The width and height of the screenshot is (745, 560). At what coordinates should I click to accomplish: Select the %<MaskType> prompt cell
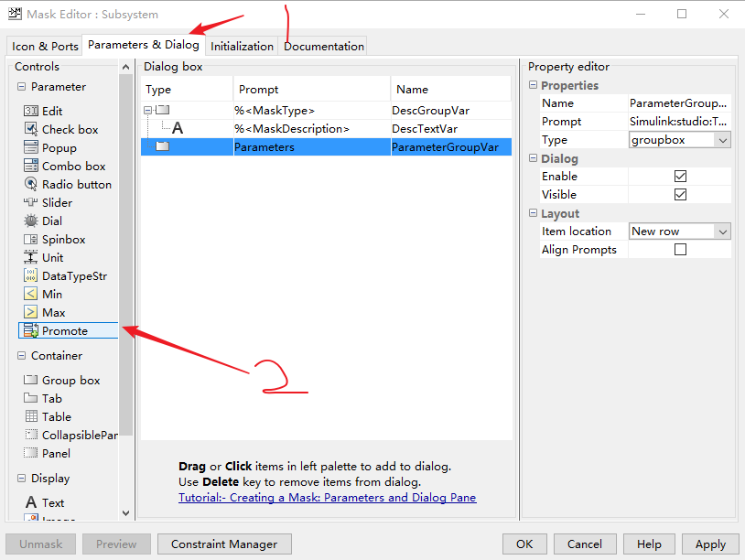(312, 110)
